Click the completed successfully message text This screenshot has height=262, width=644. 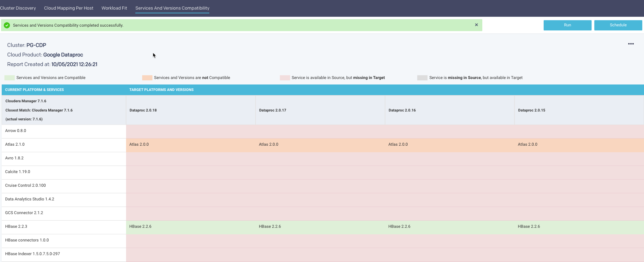pos(68,25)
